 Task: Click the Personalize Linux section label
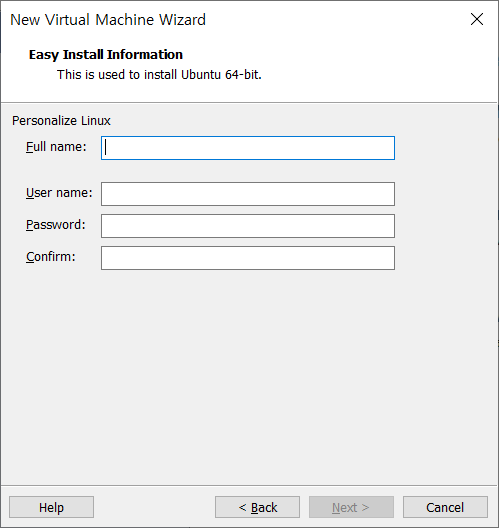coord(61,121)
